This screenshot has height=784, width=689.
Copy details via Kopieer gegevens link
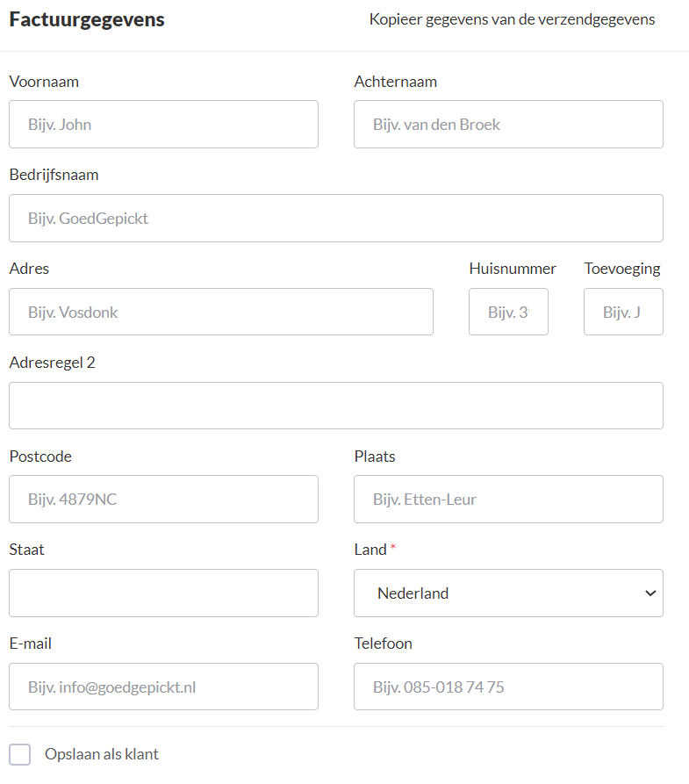click(512, 19)
